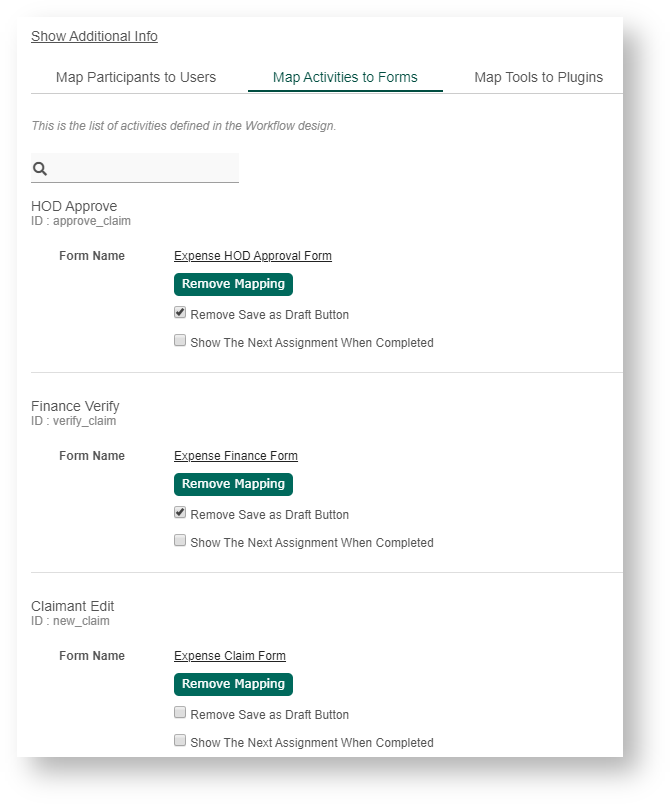Enable Show Next Assignment for Claimant Edit
The width and height of the screenshot is (671, 805).
coord(180,741)
